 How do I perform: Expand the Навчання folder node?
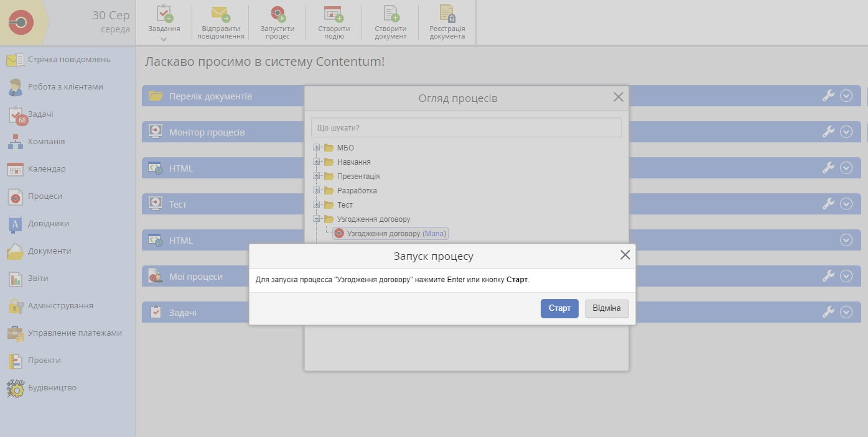click(317, 162)
